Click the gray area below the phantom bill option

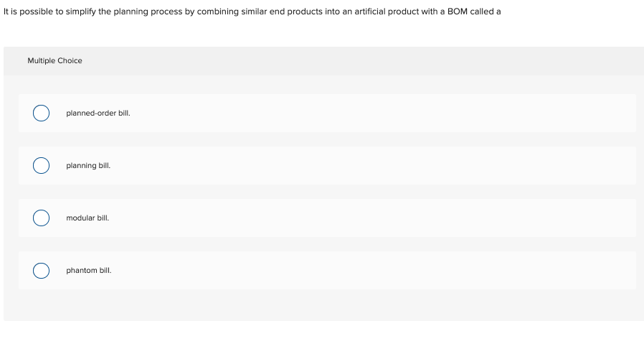coord(323,305)
